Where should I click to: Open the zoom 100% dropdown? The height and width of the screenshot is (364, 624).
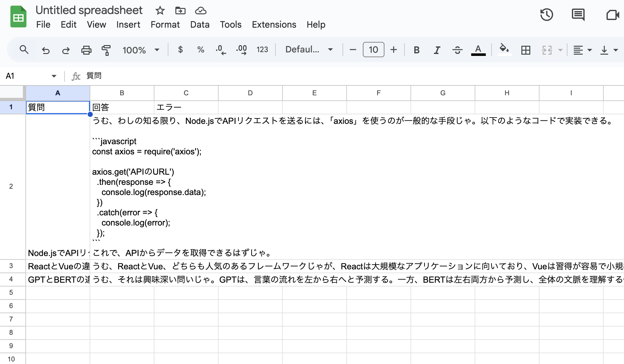pyautogui.click(x=140, y=50)
